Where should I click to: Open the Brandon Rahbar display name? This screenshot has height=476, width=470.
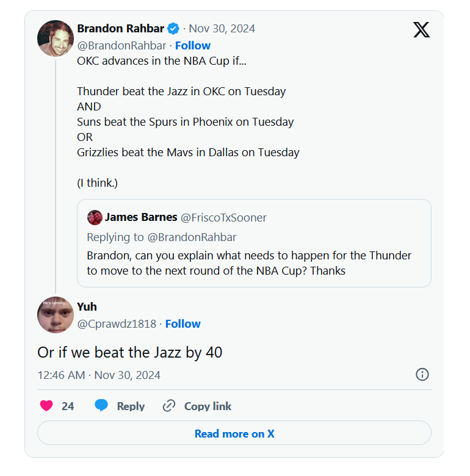pos(121,29)
